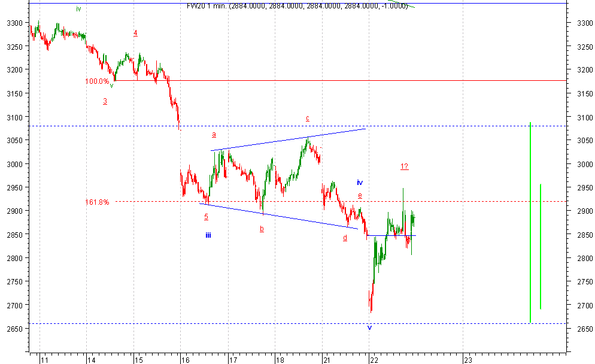
Task: Select the red 161.8% Fibonacci label
Action: (97, 202)
